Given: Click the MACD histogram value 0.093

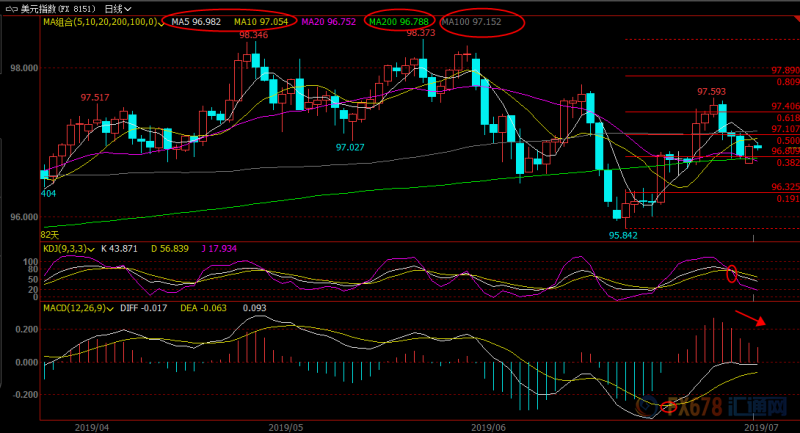Looking at the screenshot, I should coord(255,308).
